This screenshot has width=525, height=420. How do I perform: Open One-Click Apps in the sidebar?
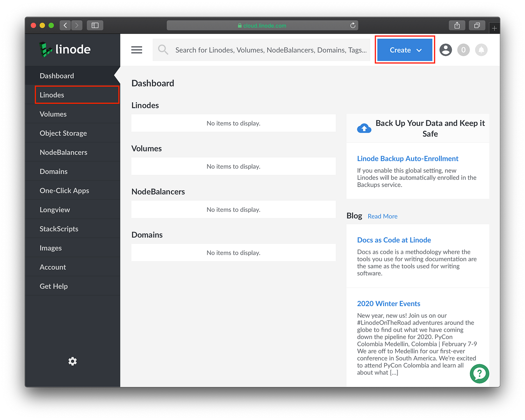73,190
